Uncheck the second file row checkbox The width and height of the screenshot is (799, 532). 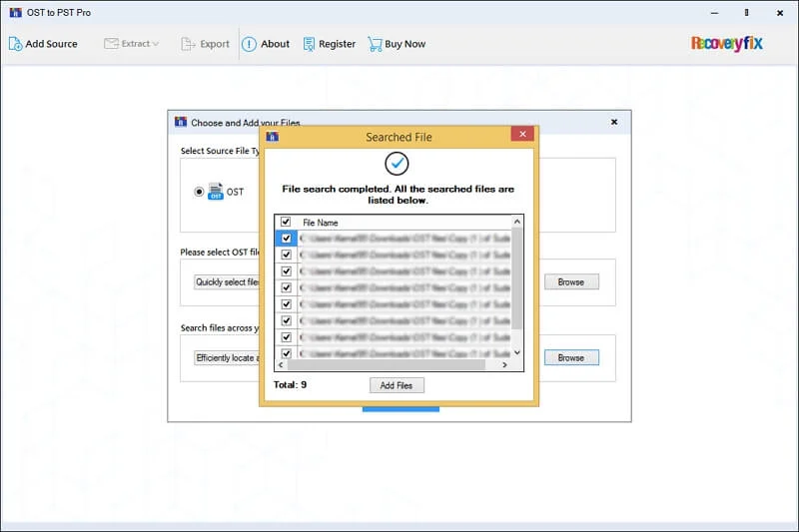[287, 255]
